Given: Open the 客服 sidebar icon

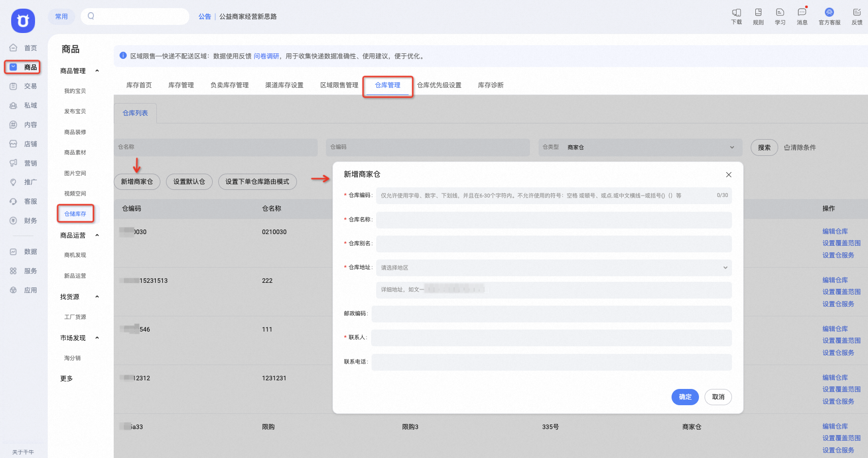Looking at the screenshot, I should (x=13, y=201).
